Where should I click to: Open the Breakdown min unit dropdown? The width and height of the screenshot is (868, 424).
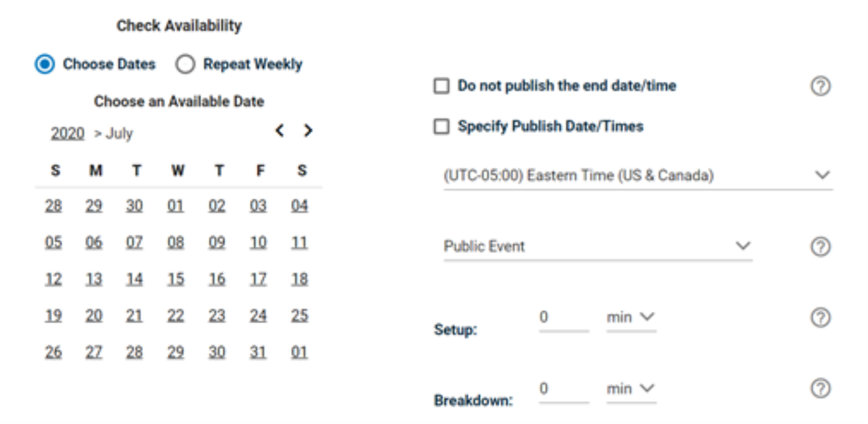[631, 390]
